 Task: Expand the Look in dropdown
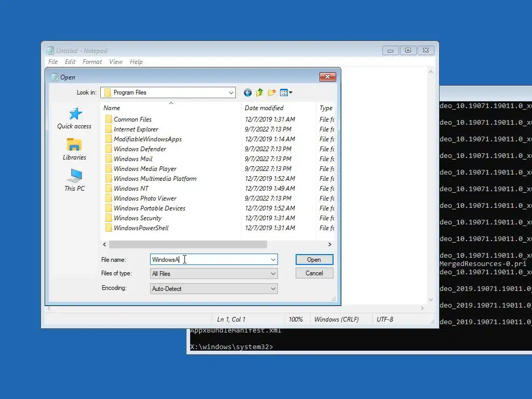point(231,92)
